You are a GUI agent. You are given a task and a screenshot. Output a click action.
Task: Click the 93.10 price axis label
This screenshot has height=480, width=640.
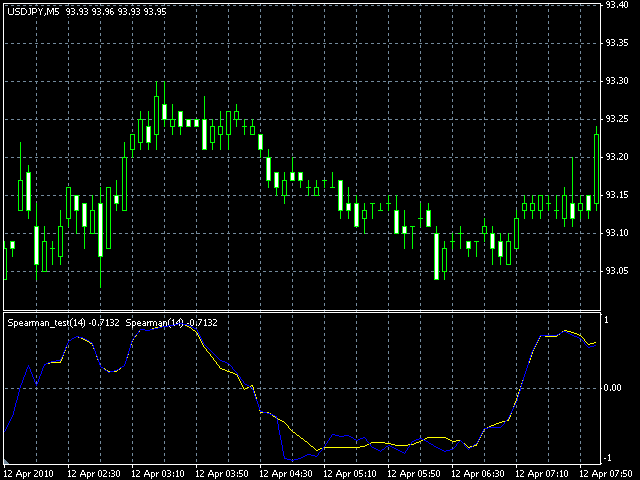pos(617,233)
